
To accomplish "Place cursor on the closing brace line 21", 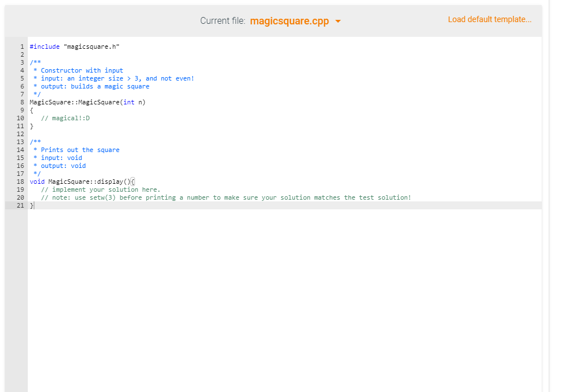I will (x=31, y=205).
